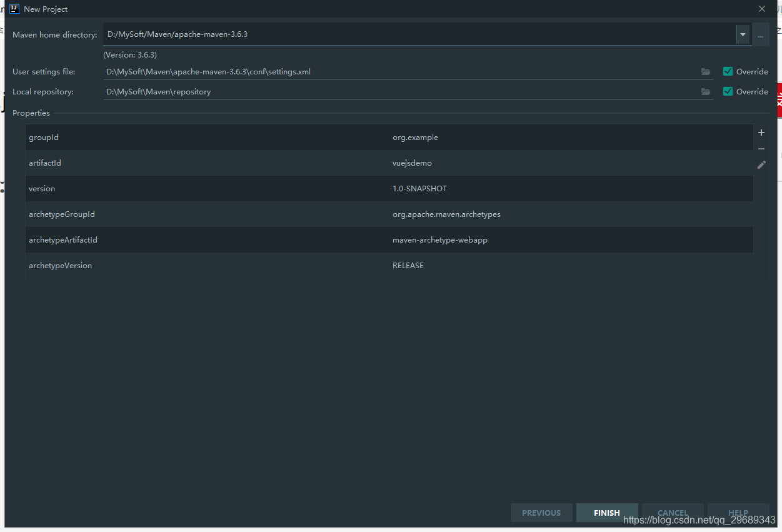Click the Help button
782x532 pixels.
[738, 513]
